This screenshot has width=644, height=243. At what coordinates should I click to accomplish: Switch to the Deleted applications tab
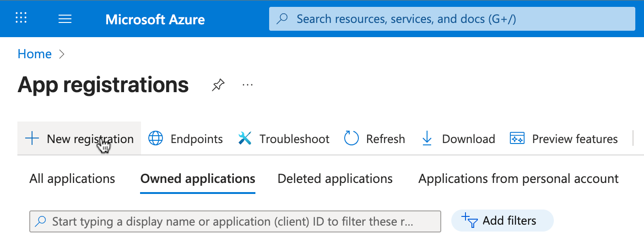(x=335, y=179)
